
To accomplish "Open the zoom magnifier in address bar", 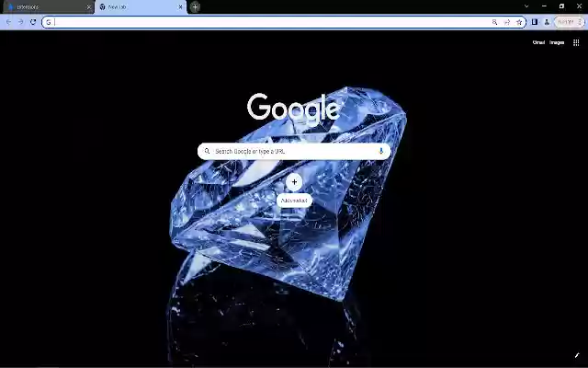I will [494, 22].
